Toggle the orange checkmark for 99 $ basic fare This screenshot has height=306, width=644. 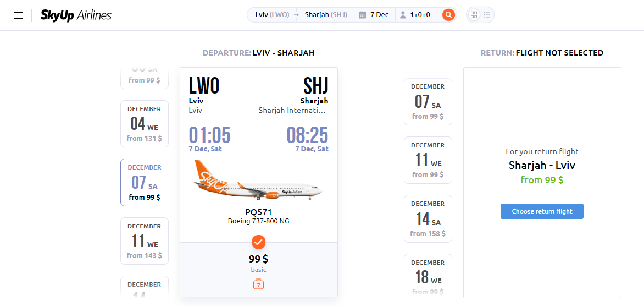coord(258,243)
